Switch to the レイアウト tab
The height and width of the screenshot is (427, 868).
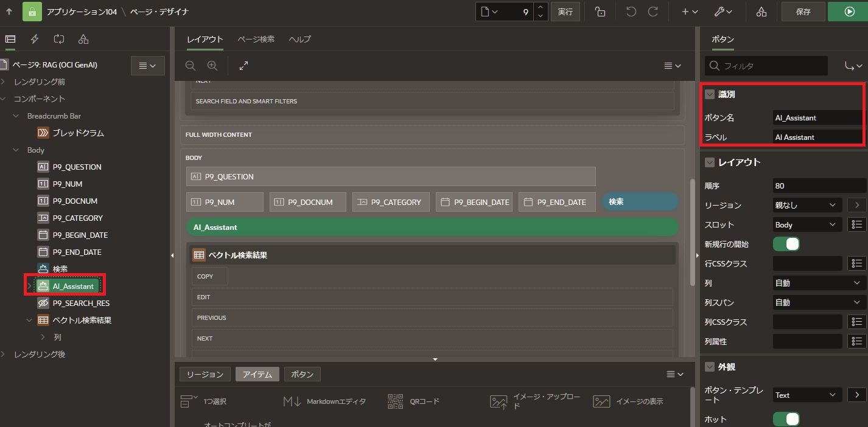coord(205,40)
